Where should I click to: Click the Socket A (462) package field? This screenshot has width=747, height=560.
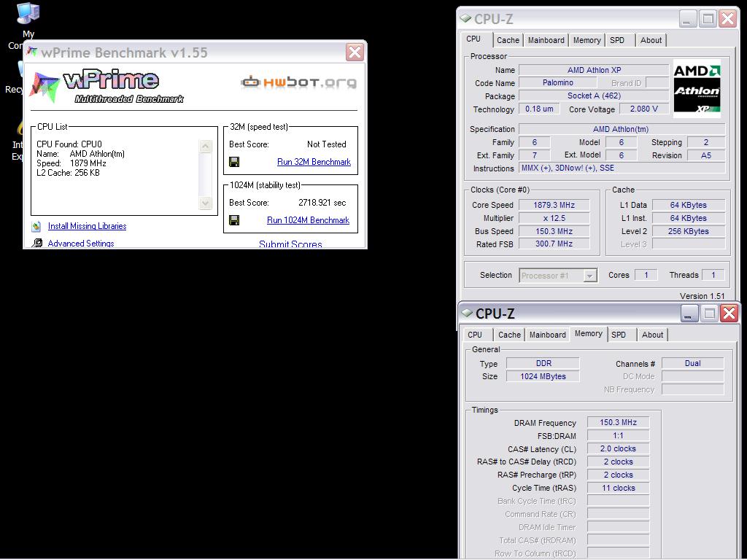(594, 96)
